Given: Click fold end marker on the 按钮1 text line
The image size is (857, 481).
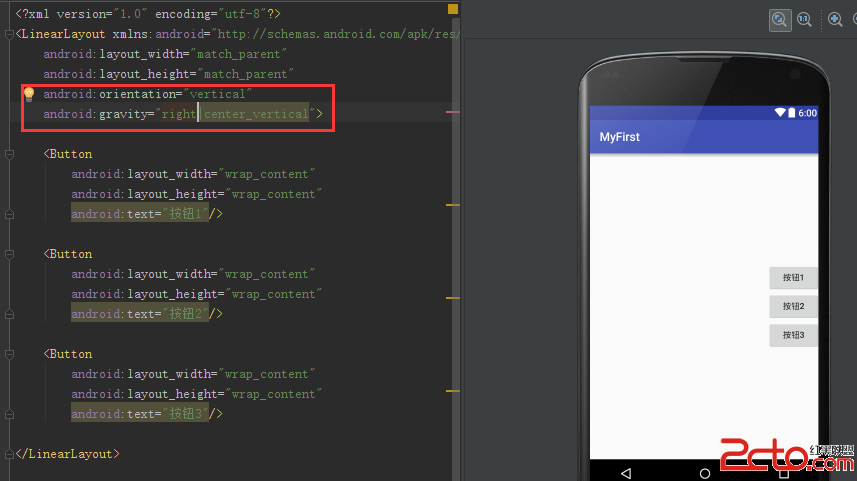Looking at the screenshot, I should (9, 214).
